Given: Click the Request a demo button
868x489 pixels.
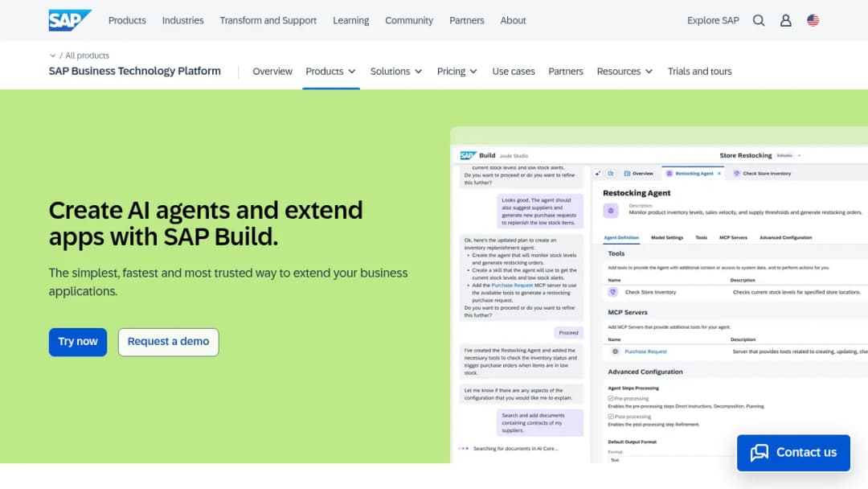Looking at the screenshot, I should [168, 342].
